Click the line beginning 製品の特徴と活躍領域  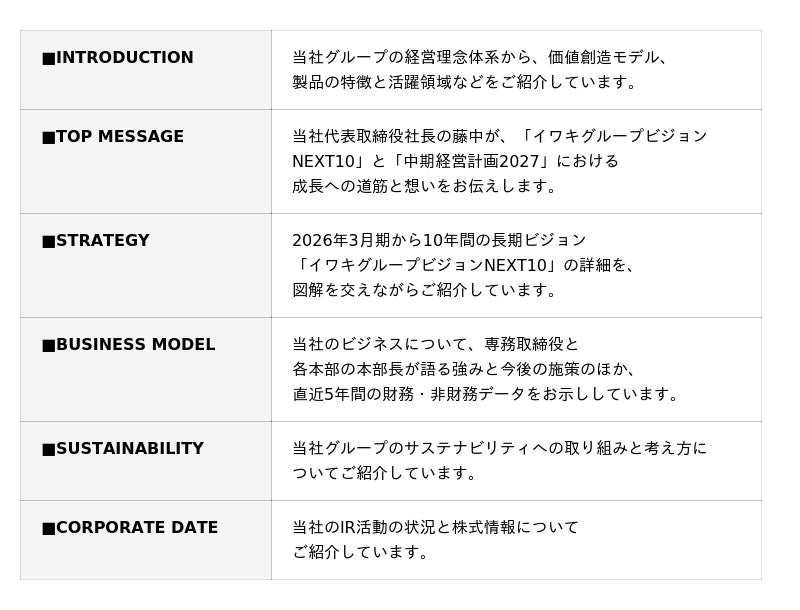pos(465,83)
